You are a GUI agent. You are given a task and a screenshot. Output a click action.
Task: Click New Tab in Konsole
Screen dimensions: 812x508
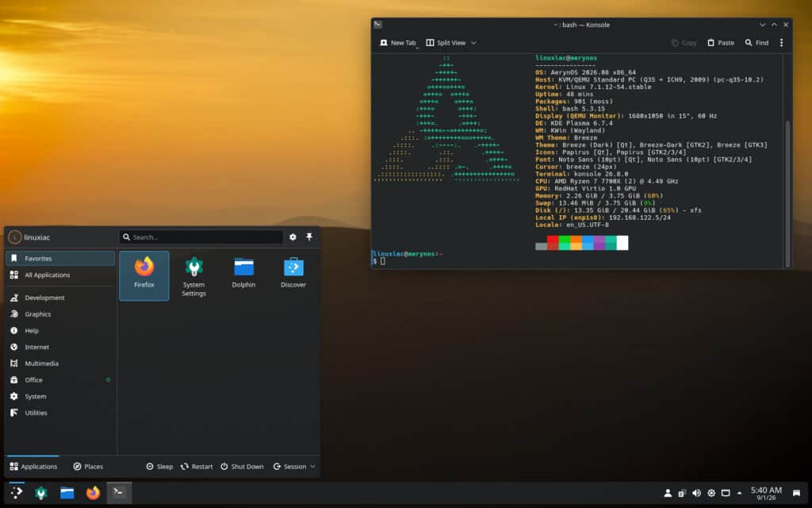[x=398, y=43]
